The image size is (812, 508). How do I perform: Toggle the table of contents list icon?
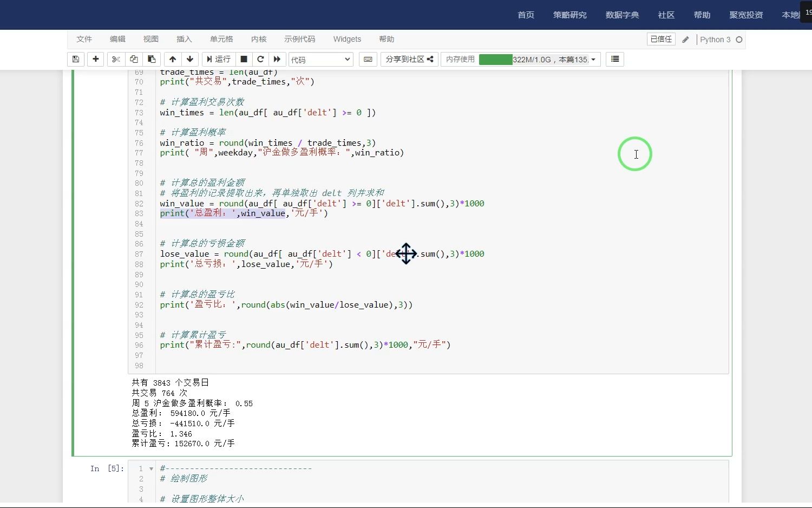coord(615,59)
